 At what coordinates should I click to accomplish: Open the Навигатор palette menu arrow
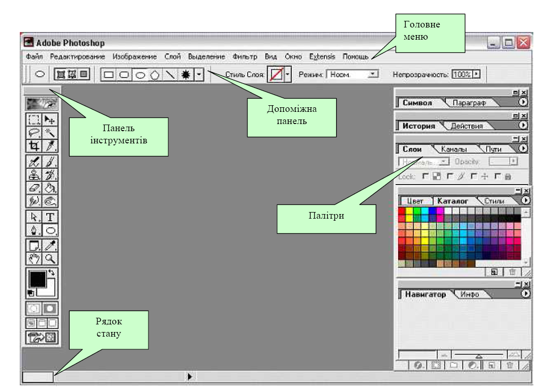tap(525, 294)
